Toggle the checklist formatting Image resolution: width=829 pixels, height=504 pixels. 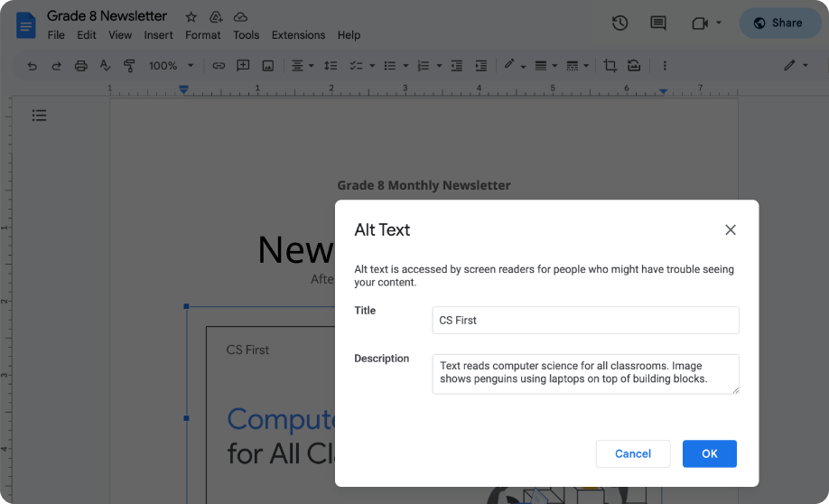[356, 66]
